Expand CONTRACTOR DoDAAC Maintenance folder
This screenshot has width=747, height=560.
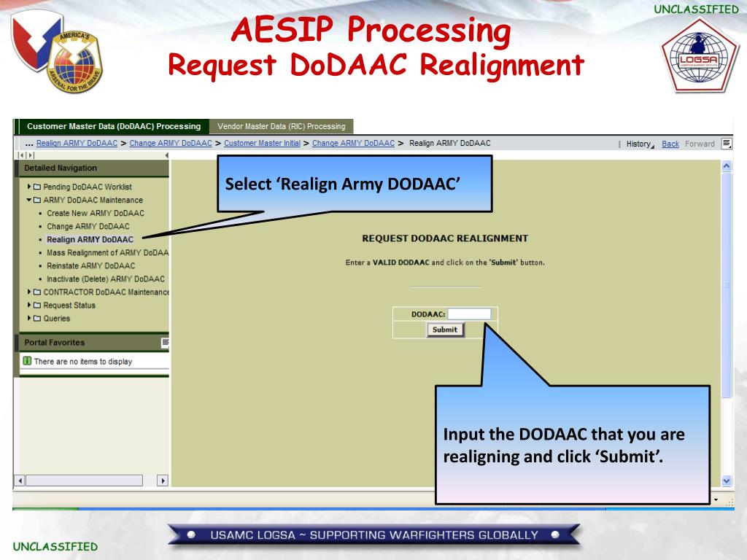pos(29,292)
